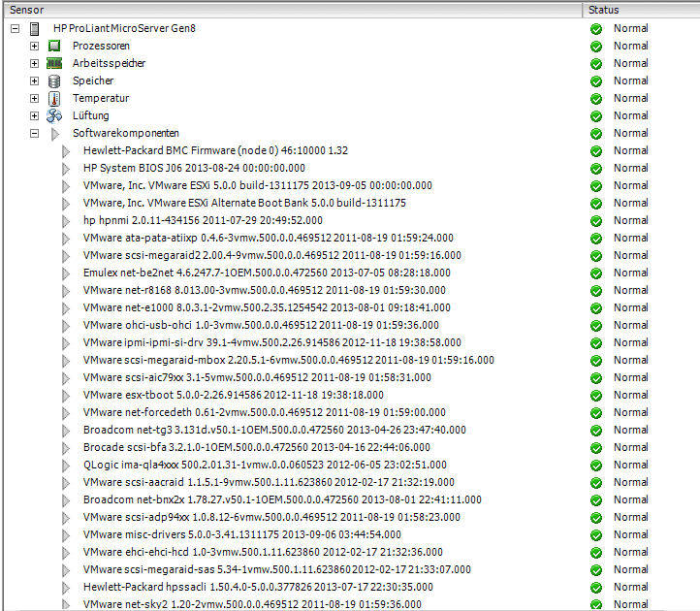Select the Softwarekomponenten tree item

(x=126, y=133)
